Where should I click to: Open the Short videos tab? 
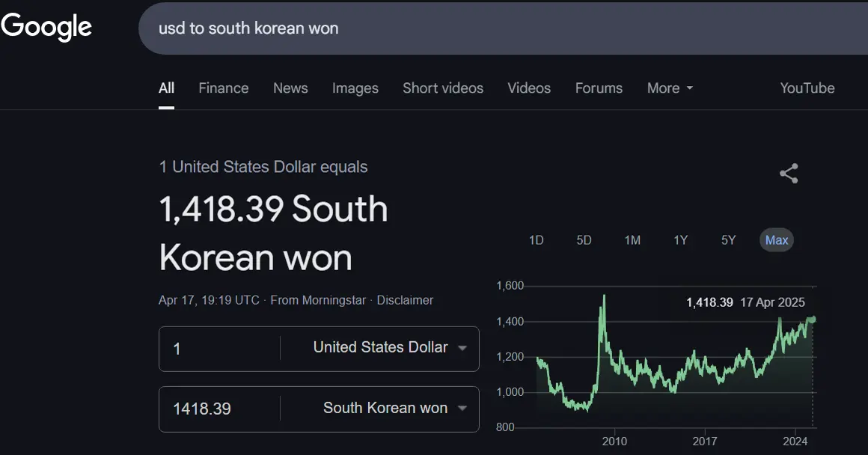click(x=443, y=88)
